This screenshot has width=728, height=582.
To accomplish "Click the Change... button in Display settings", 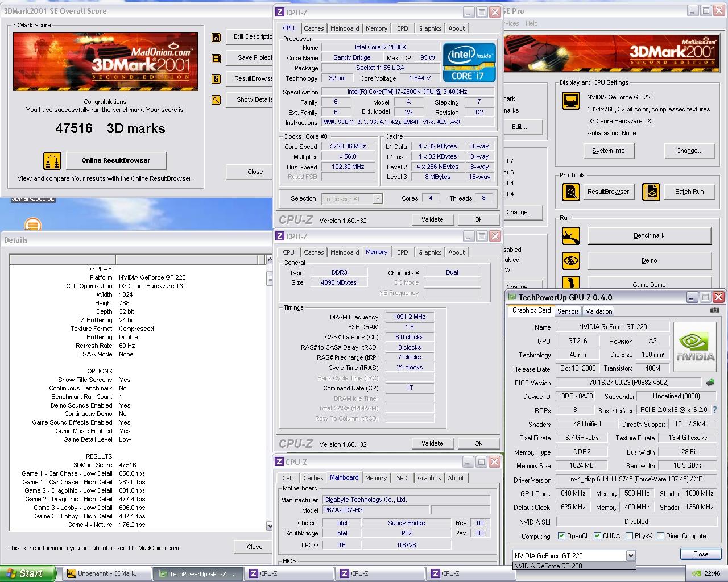I will point(689,151).
